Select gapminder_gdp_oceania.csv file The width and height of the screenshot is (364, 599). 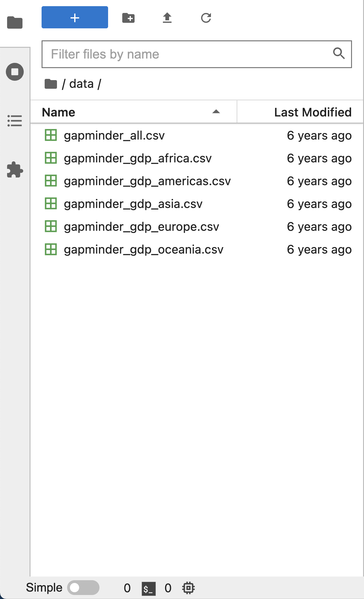(144, 250)
